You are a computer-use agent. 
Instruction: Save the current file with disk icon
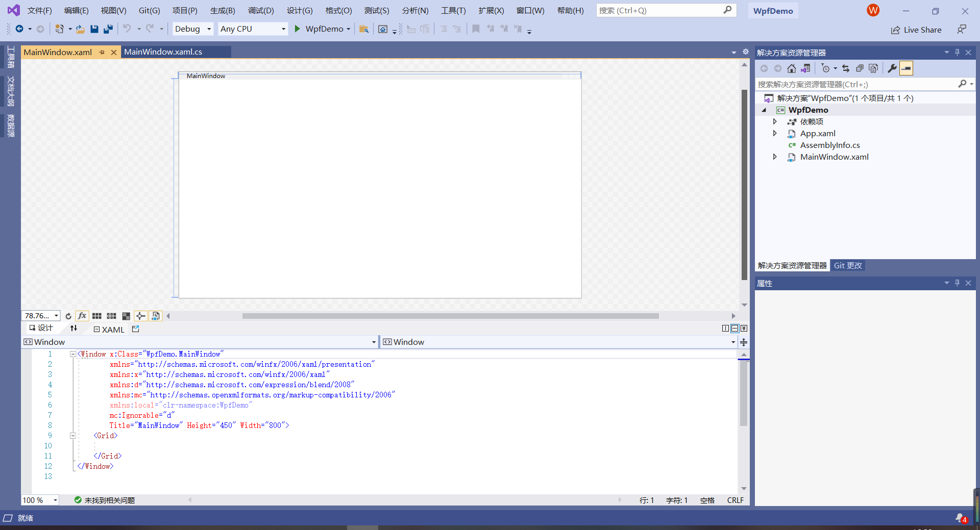(94, 29)
